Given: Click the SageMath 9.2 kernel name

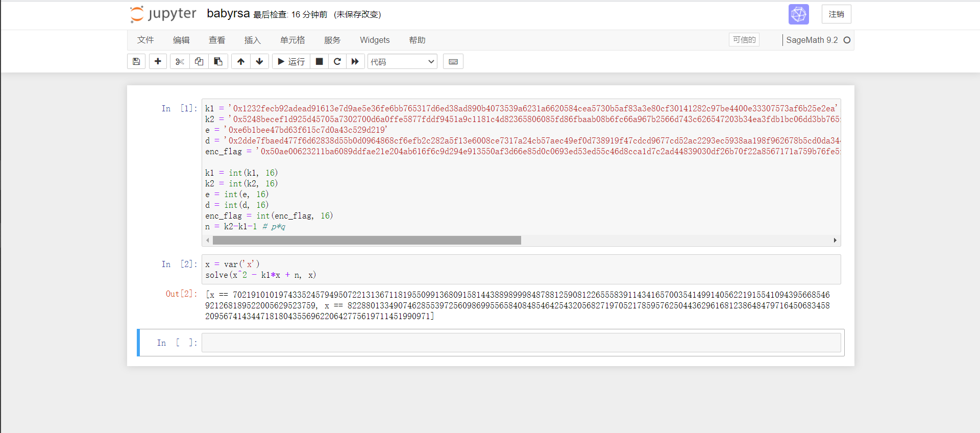Looking at the screenshot, I should click(812, 40).
